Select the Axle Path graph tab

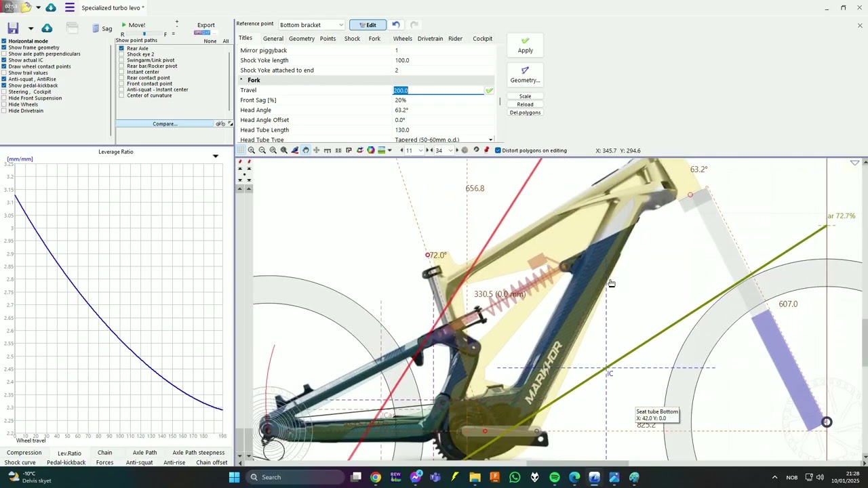pyautogui.click(x=144, y=453)
